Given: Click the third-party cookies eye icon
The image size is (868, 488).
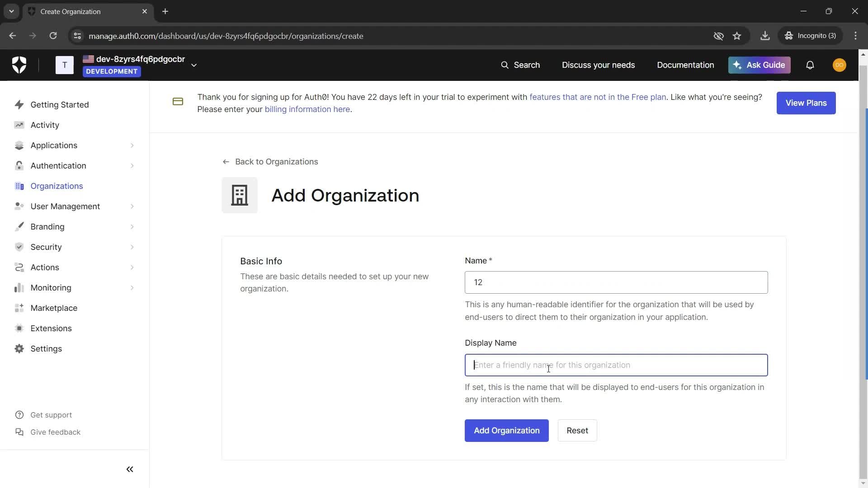Looking at the screenshot, I should [718, 36].
